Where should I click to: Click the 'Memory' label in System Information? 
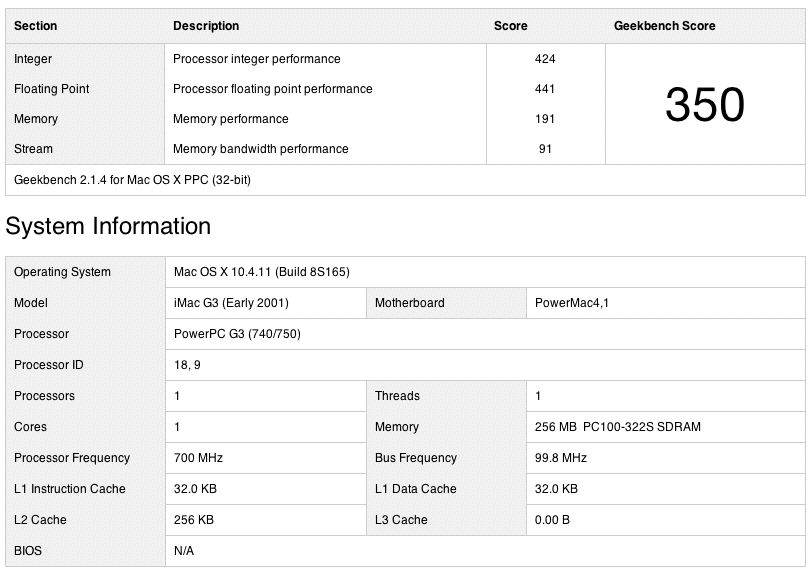(x=397, y=427)
